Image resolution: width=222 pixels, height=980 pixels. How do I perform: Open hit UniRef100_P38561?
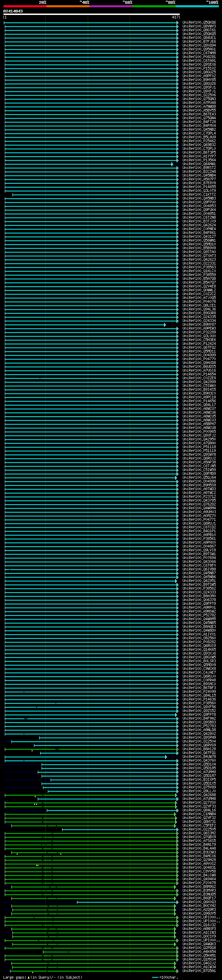click(199, 539)
